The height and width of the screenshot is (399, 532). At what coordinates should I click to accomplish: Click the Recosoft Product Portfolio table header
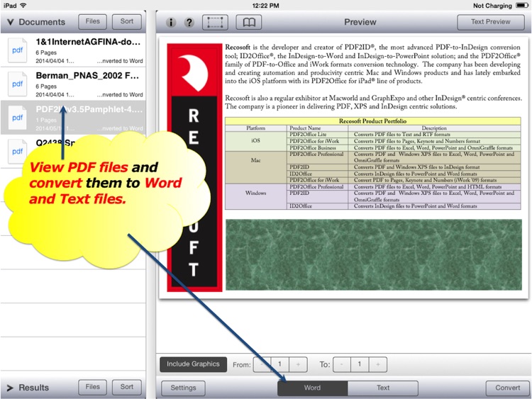372,121
